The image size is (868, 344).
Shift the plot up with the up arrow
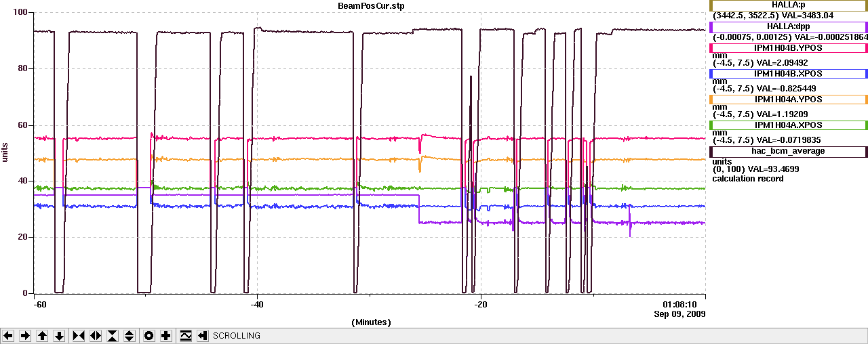pos(42,336)
